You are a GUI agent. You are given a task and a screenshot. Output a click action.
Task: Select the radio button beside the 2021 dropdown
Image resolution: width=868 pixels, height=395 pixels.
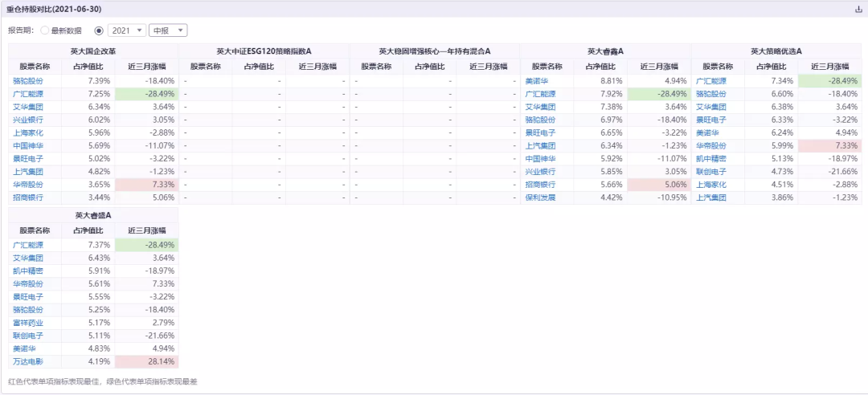click(x=99, y=31)
